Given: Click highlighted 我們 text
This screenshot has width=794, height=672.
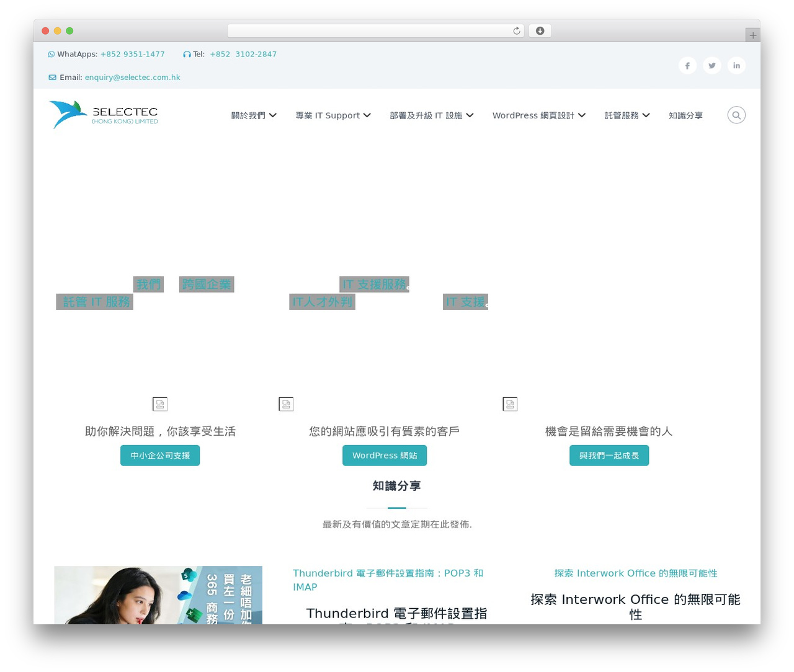Looking at the screenshot, I should [x=148, y=285].
